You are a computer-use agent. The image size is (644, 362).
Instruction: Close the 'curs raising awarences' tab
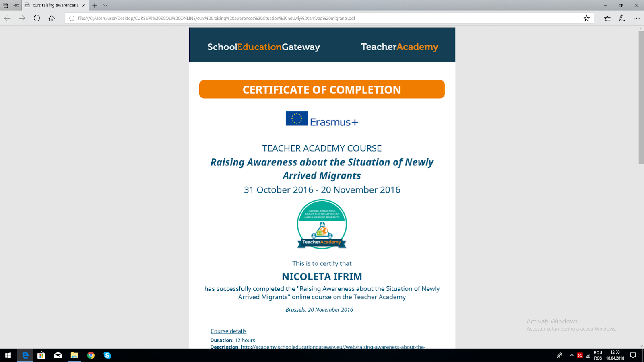[83, 5]
